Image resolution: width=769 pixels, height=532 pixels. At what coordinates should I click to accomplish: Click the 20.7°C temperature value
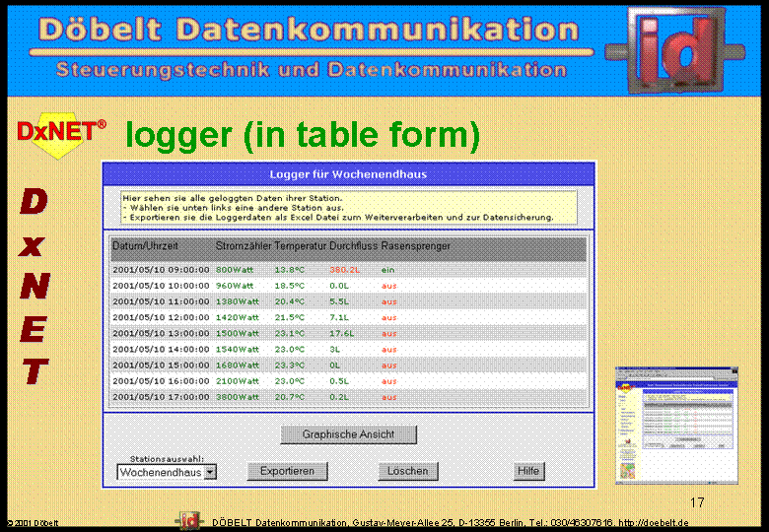click(x=289, y=397)
